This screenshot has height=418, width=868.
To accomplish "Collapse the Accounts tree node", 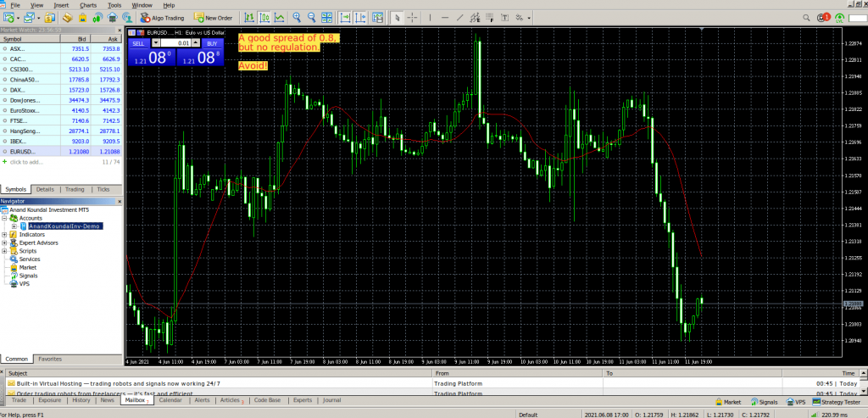I will coord(4,218).
